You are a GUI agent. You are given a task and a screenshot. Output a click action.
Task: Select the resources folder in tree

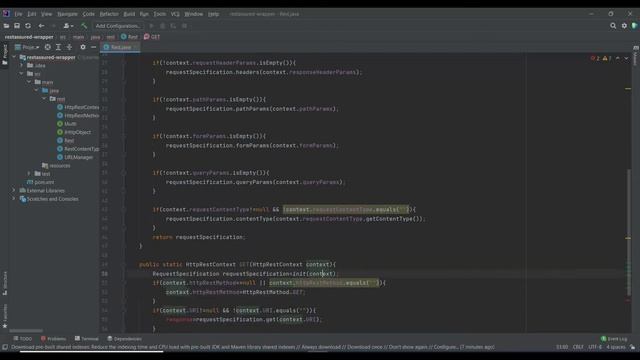coord(56,166)
